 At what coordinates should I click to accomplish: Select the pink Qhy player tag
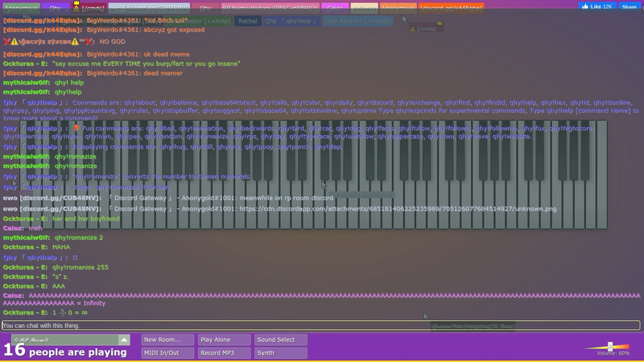pyautogui.click(x=205, y=8)
